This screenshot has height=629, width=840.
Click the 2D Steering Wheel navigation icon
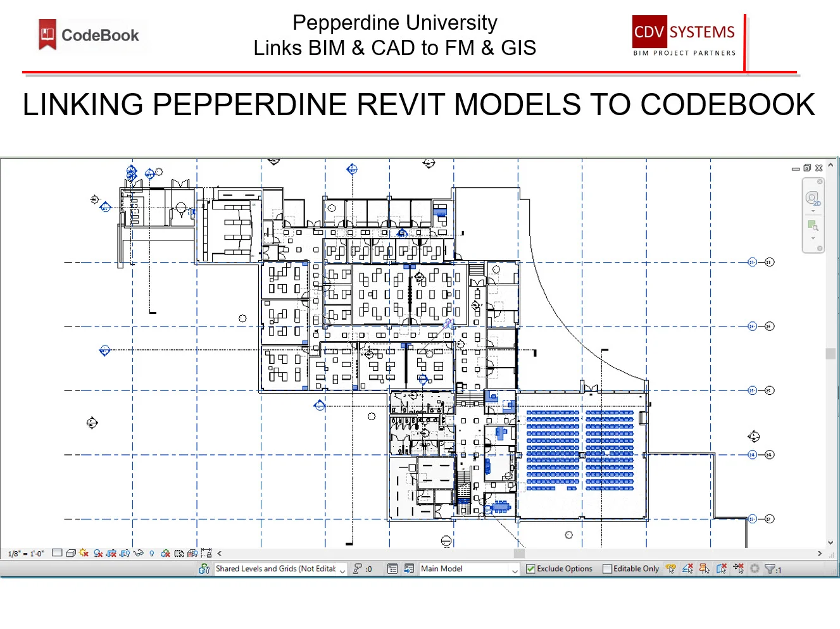[813, 199]
